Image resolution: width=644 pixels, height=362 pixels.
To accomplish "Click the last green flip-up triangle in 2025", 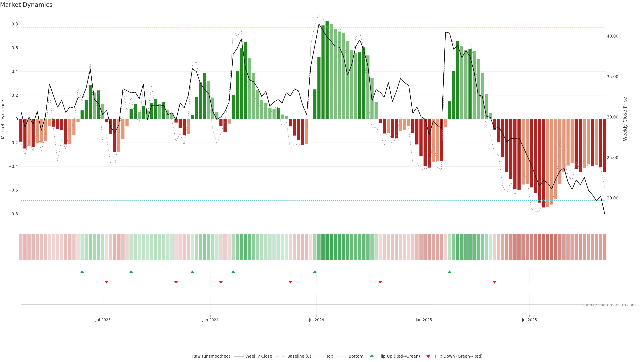I will [x=449, y=272].
